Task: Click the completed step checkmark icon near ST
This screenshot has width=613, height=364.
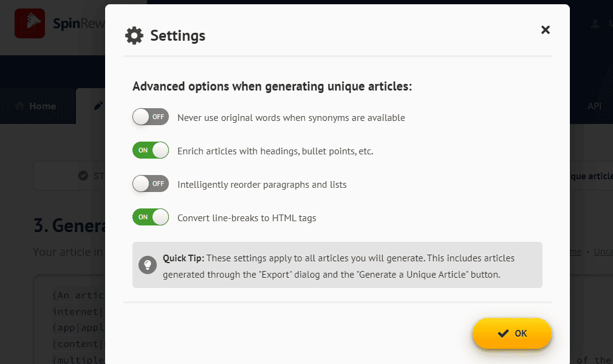Action: click(x=84, y=176)
